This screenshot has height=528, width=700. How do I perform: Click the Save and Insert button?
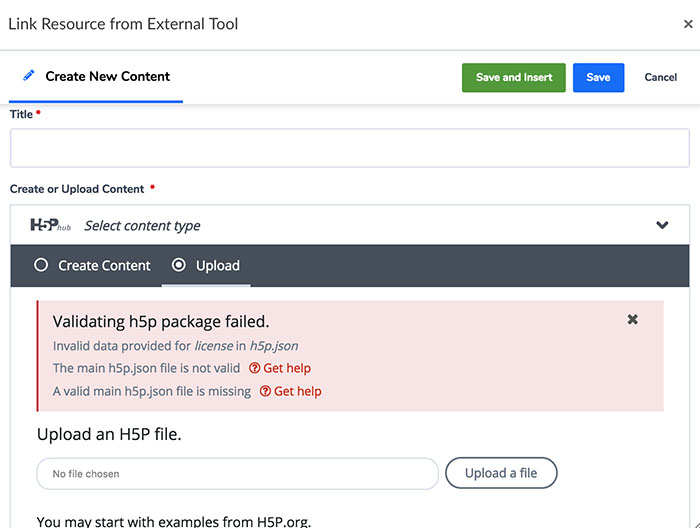point(514,78)
